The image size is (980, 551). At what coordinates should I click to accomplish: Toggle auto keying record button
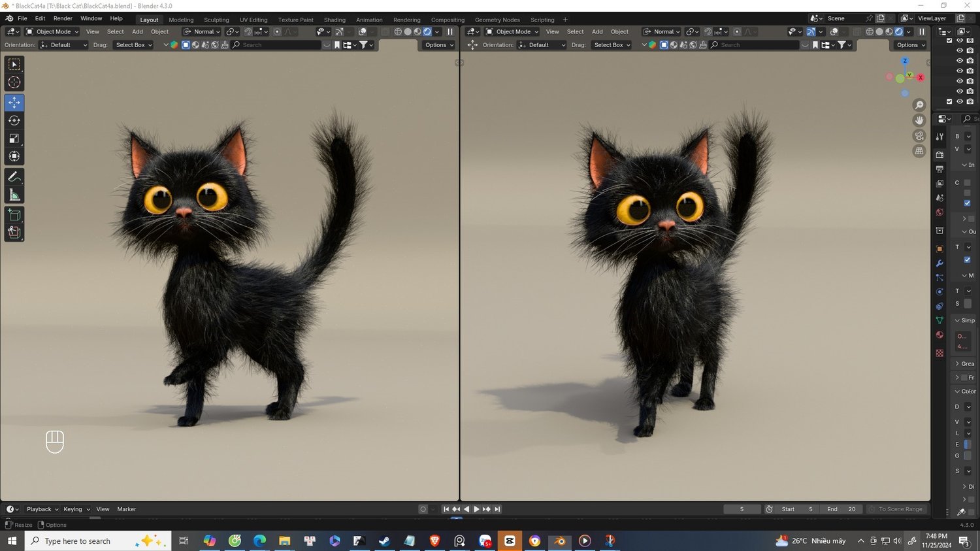pos(423,509)
